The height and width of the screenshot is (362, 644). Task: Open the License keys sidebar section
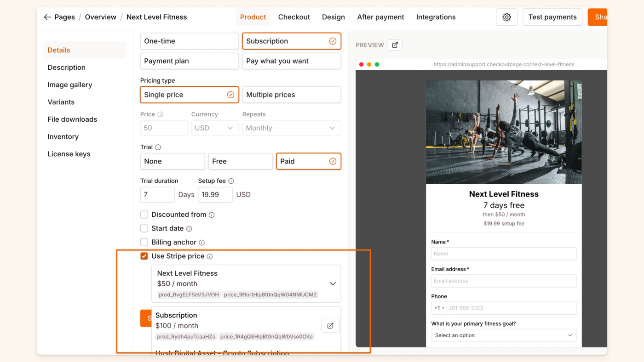pyautogui.click(x=69, y=154)
